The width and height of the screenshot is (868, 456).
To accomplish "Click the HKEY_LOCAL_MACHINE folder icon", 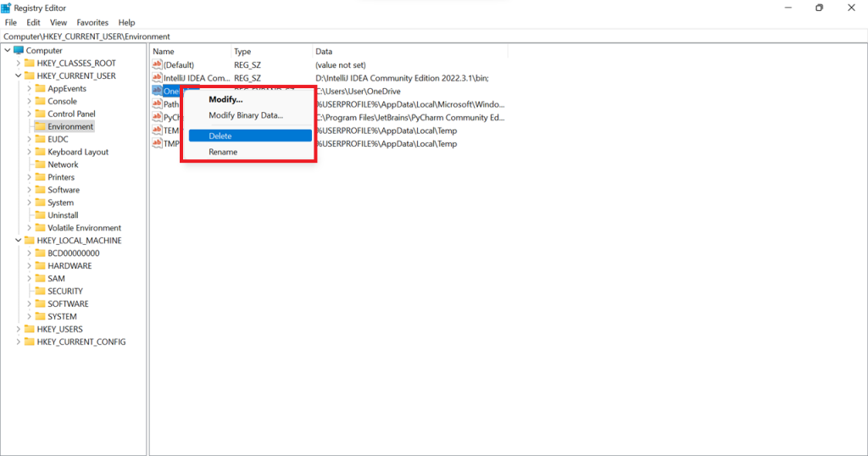I will tap(30, 241).
